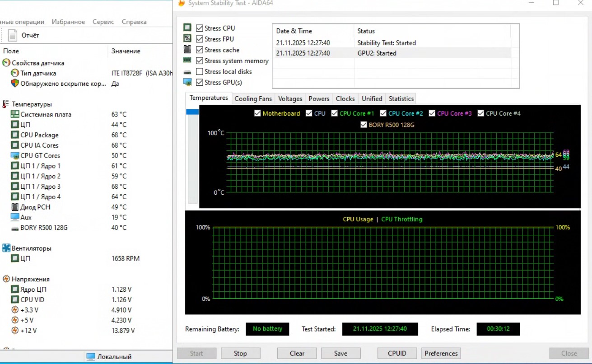Toggle the Motherboard graph checkbox

257,113
